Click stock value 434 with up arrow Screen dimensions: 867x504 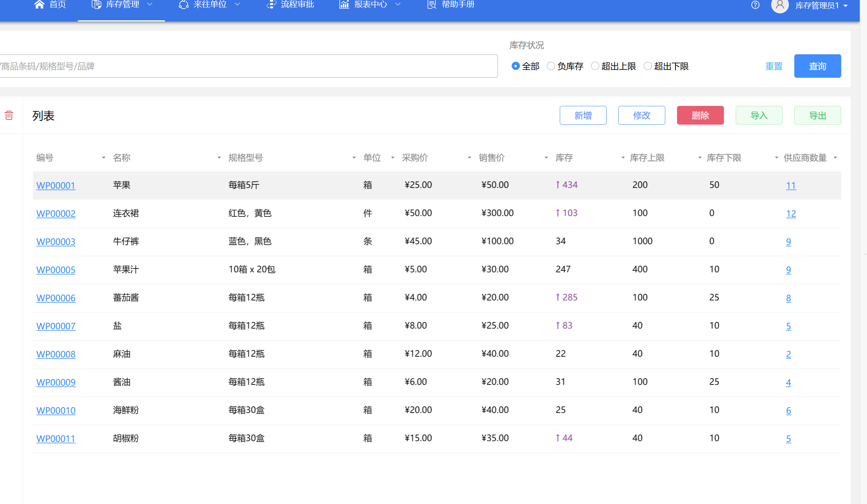coord(566,185)
